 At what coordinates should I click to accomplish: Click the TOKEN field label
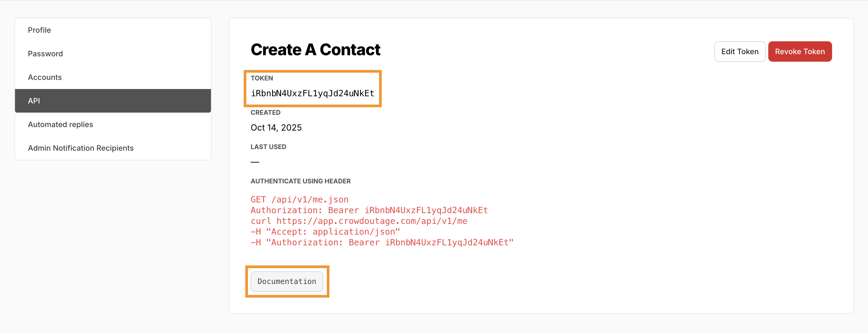(262, 78)
